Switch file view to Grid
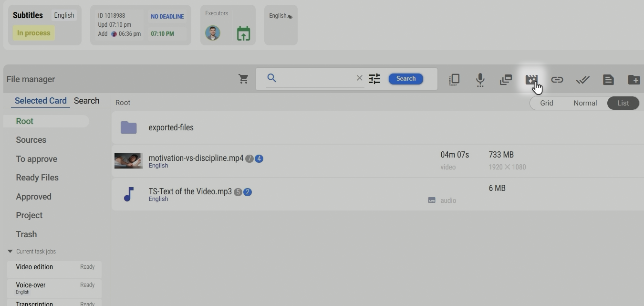The image size is (644, 306). [x=546, y=103]
